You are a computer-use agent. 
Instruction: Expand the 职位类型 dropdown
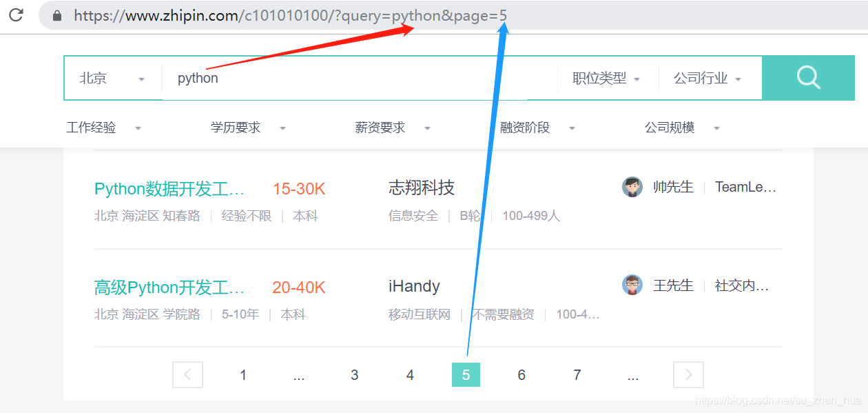(x=606, y=79)
